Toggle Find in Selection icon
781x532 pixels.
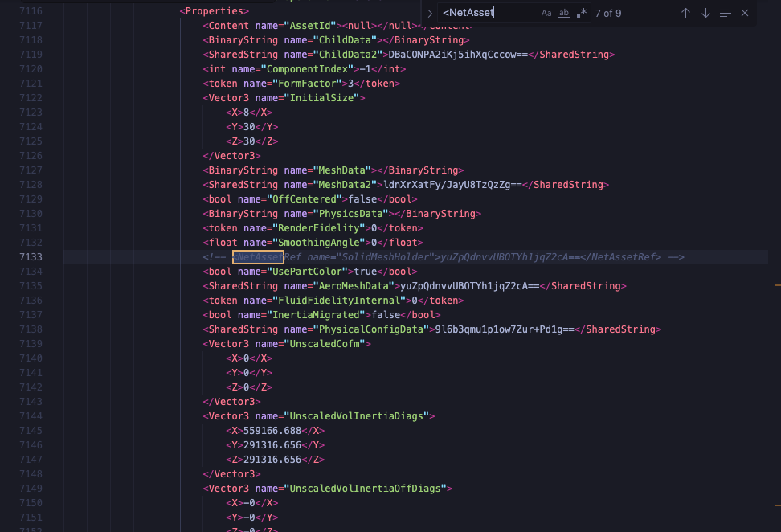[x=726, y=14]
